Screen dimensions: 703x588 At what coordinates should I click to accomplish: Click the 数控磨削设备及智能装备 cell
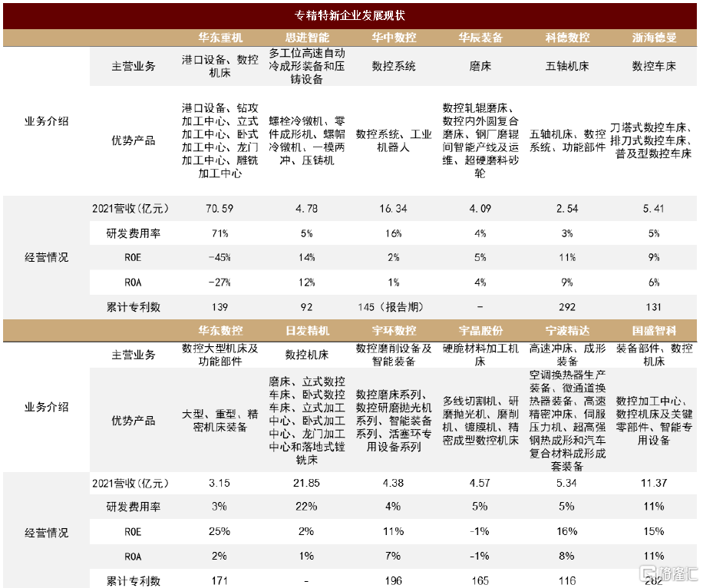(394, 355)
